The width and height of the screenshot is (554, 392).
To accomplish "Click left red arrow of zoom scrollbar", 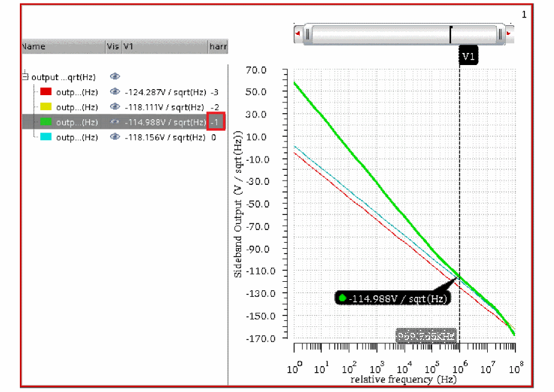I will pos(298,34).
